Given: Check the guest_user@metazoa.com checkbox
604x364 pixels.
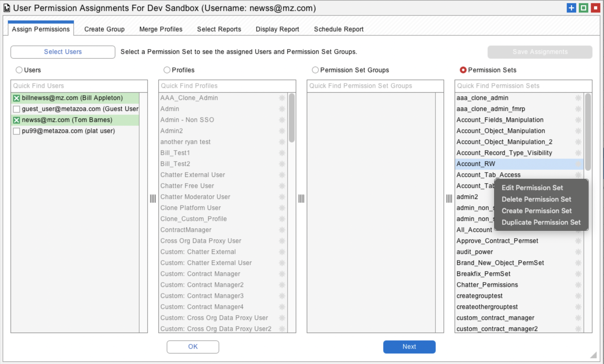Looking at the screenshot, I should tap(17, 109).
